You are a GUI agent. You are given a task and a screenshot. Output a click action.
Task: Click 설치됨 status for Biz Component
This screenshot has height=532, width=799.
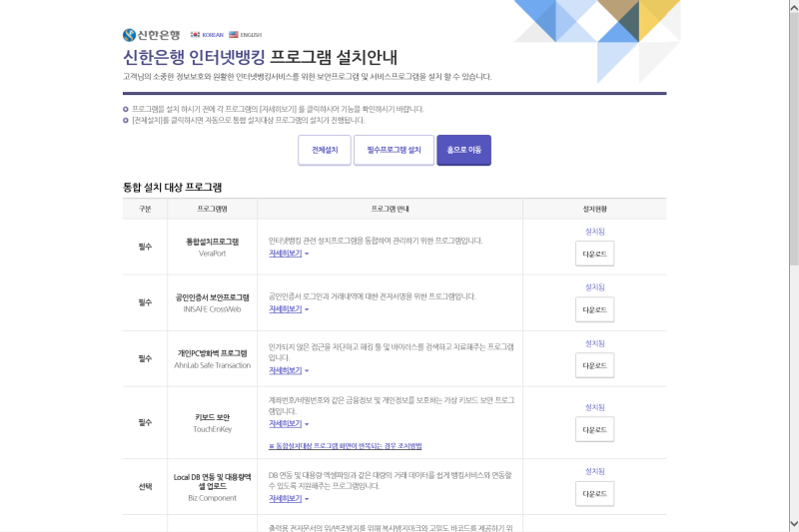pos(594,471)
